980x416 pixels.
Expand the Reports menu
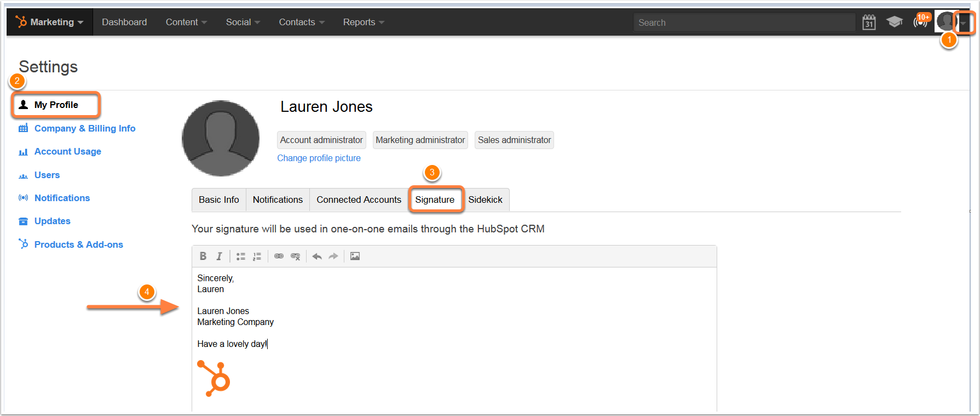(364, 22)
